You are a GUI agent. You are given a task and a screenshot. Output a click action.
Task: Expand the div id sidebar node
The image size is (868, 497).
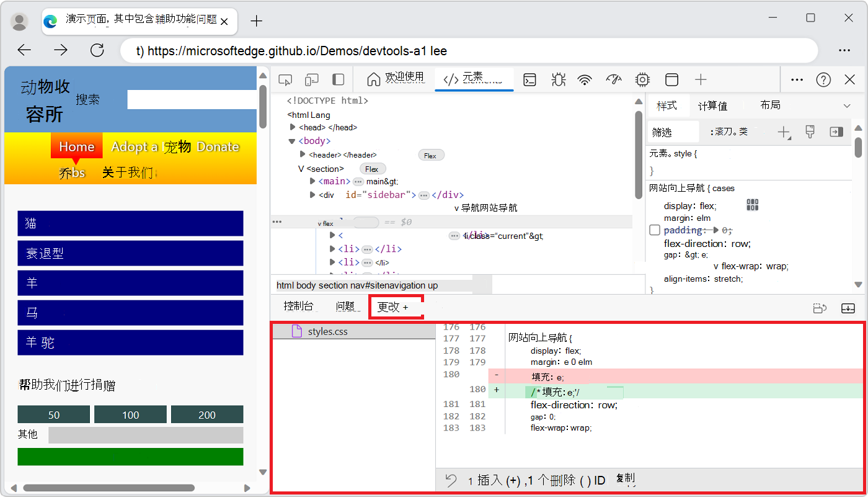coord(312,195)
